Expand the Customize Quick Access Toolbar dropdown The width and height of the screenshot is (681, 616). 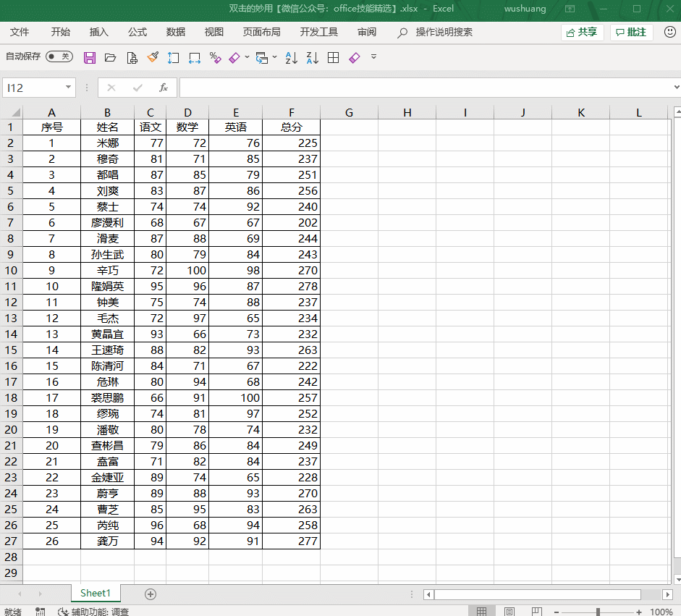(374, 56)
